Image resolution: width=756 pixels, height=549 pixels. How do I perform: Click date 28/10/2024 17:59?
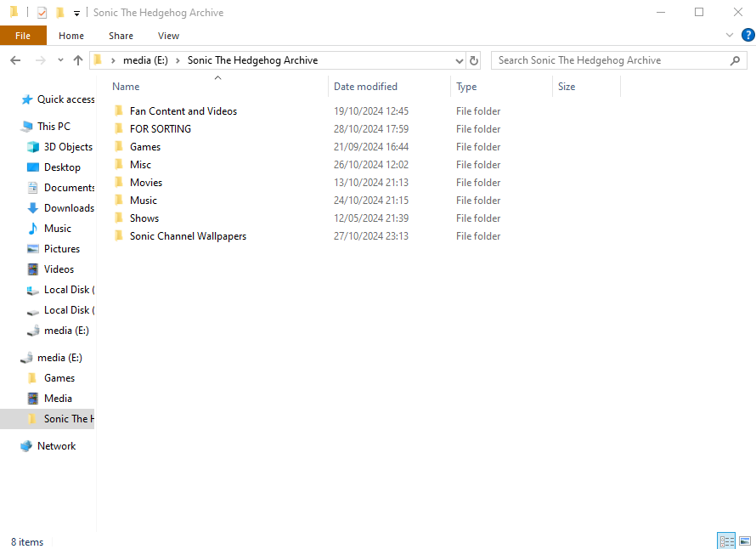click(370, 129)
